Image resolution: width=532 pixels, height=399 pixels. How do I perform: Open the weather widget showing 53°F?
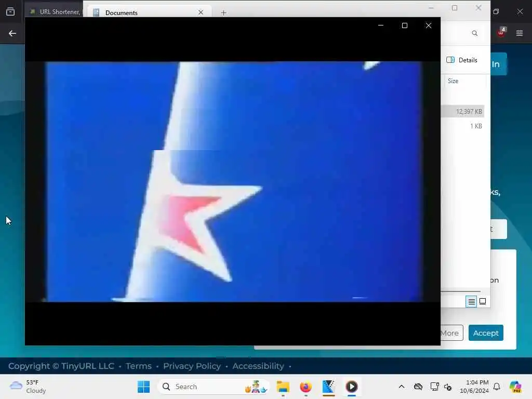tap(28, 387)
